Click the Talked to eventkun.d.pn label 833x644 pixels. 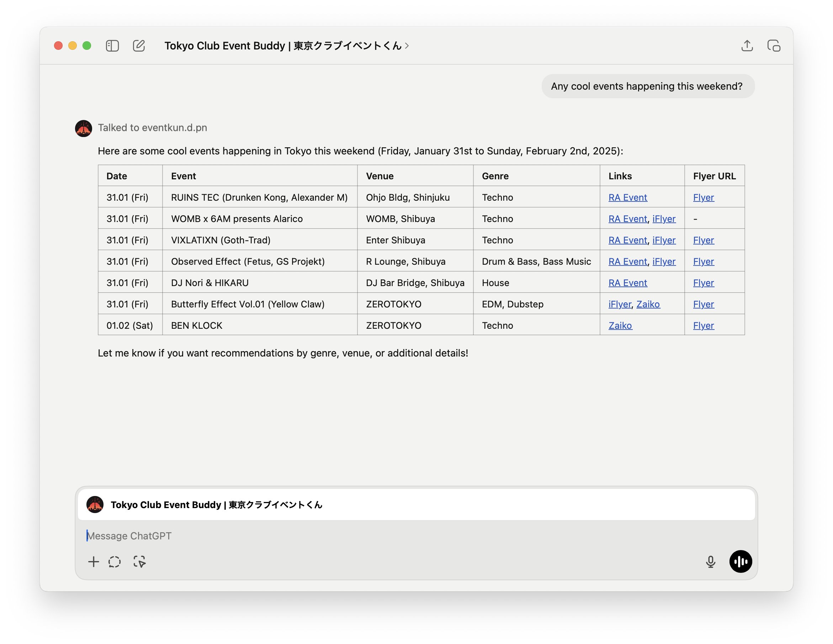click(152, 128)
